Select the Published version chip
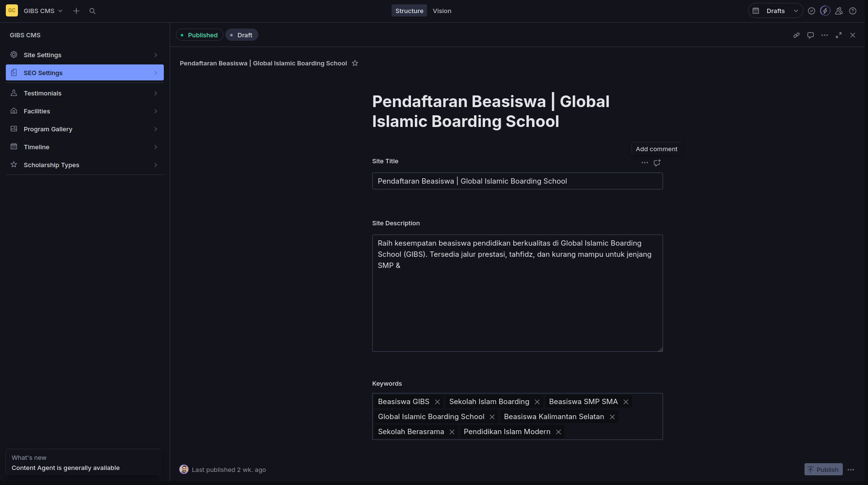Image resolution: width=868 pixels, height=485 pixels. click(x=200, y=35)
